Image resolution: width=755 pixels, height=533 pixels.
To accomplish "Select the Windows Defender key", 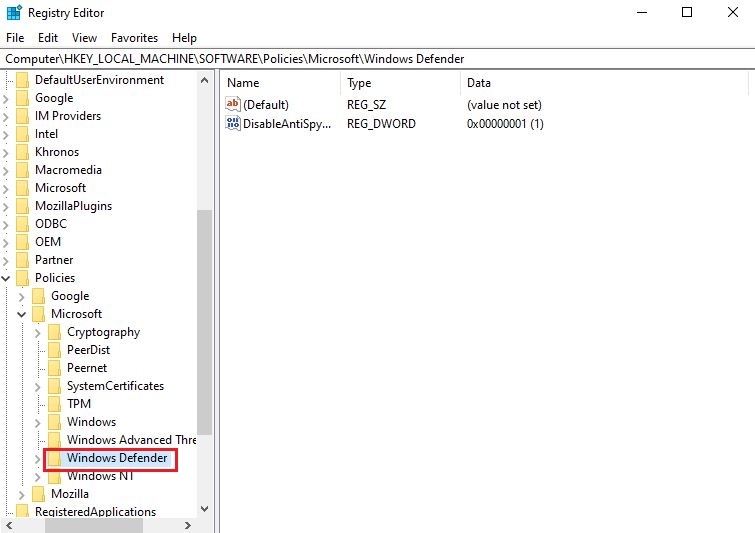I will (117, 458).
